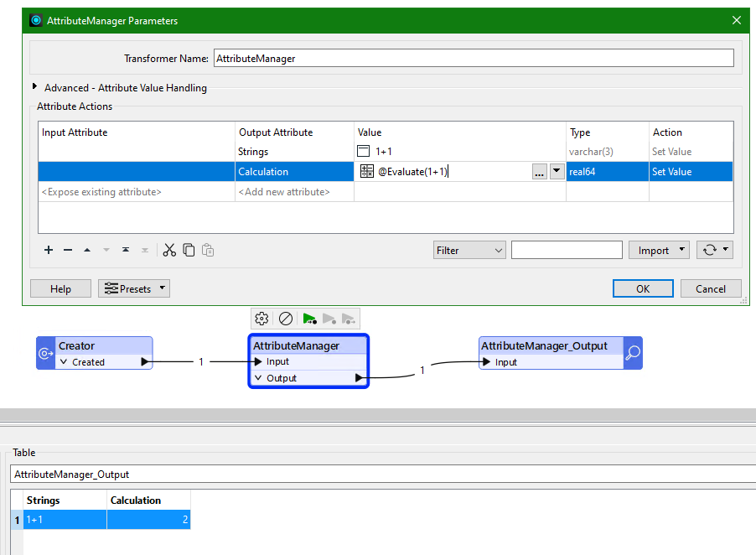Image resolution: width=756 pixels, height=555 pixels.
Task: Click the AttributeManager Parameters window app icon
Action: click(36, 20)
